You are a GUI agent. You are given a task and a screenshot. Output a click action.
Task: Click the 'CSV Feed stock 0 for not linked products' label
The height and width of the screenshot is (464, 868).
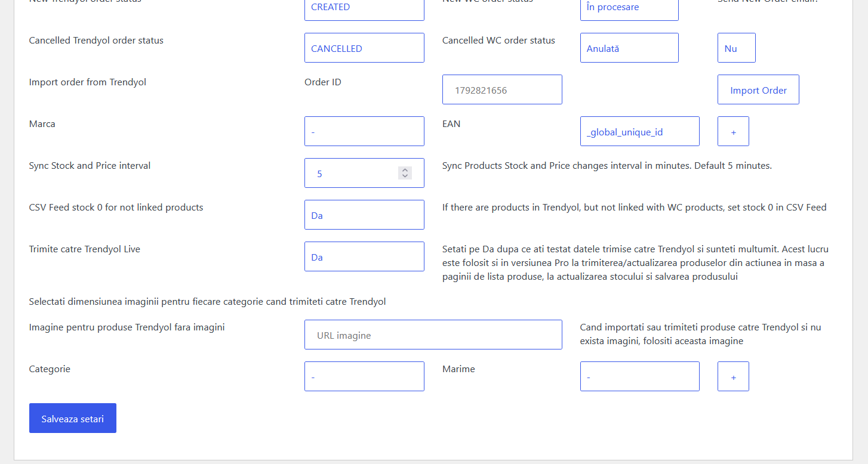tap(116, 208)
